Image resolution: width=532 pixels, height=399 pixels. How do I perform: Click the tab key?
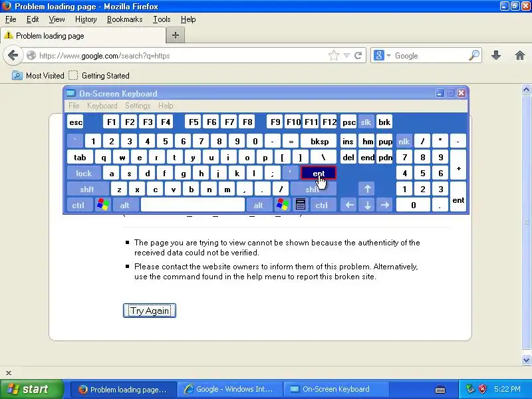click(x=80, y=158)
